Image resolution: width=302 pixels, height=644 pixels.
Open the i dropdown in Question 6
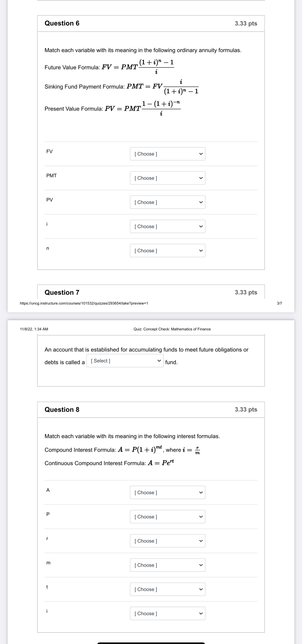pos(167,227)
